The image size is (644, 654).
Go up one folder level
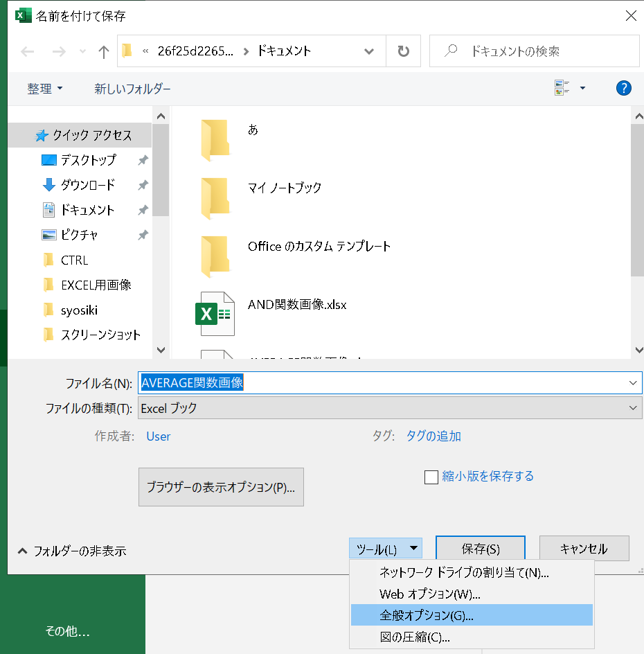[x=103, y=52]
